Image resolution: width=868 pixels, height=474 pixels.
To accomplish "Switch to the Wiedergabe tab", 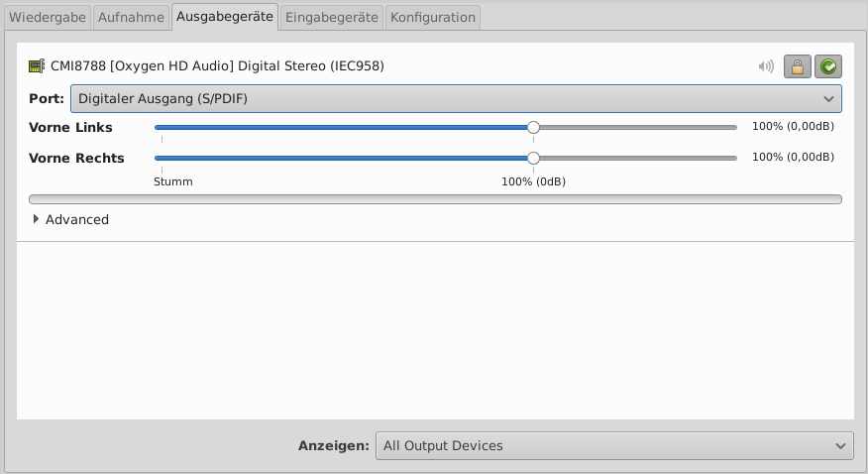I will [x=48, y=17].
